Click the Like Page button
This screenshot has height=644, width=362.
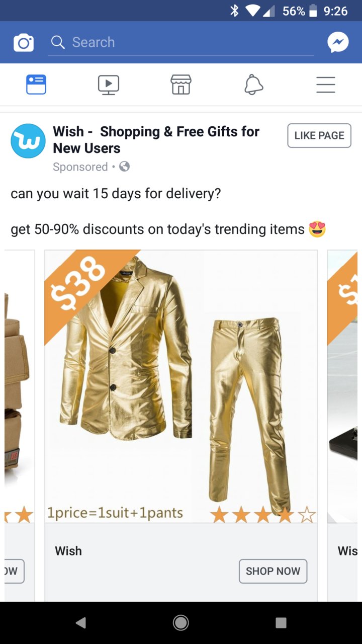tap(319, 135)
